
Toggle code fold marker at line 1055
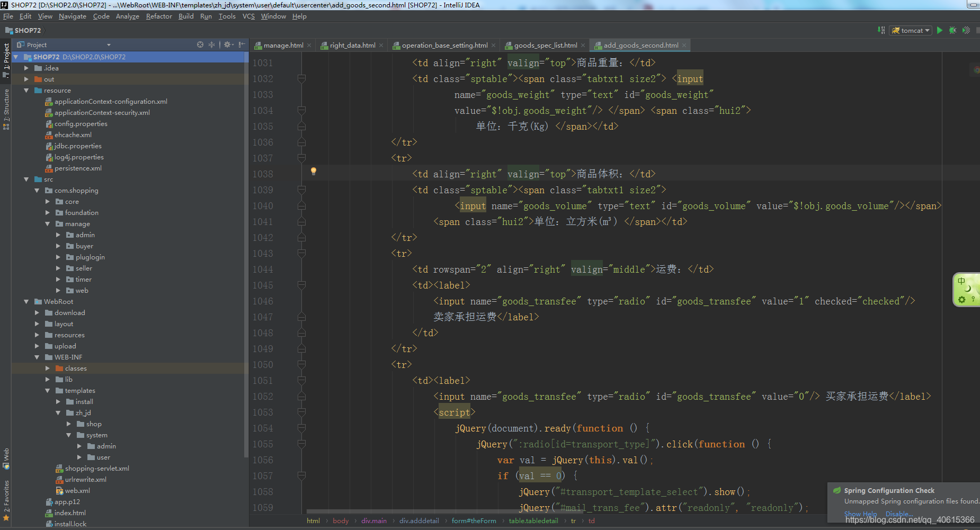(301, 444)
